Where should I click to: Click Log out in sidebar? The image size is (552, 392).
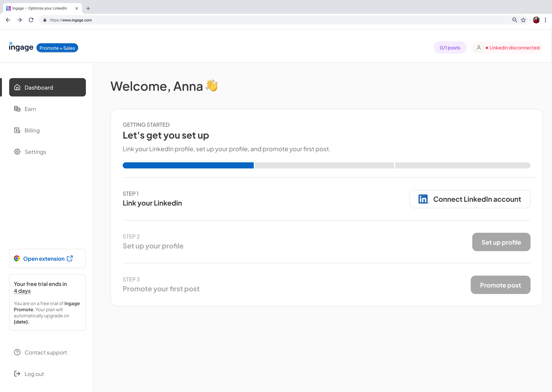[x=34, y=374]
